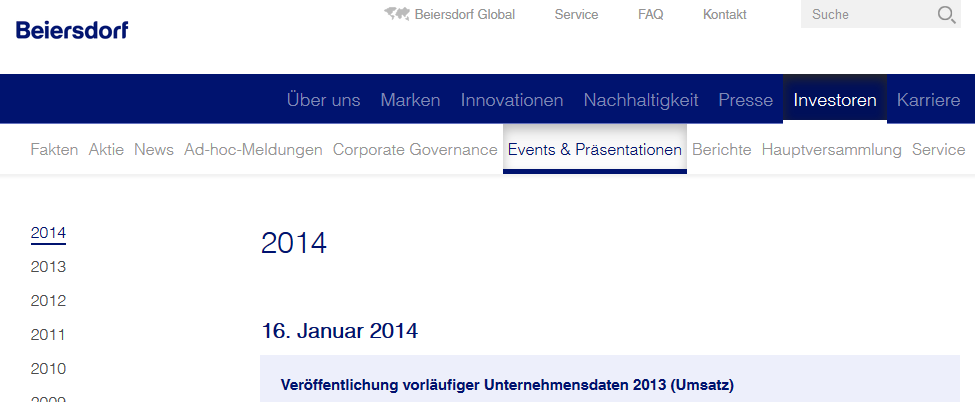Open the Corporate Governance tab
Image resolution: width=975 pixels, height=402 pixels.
point(415,150)
